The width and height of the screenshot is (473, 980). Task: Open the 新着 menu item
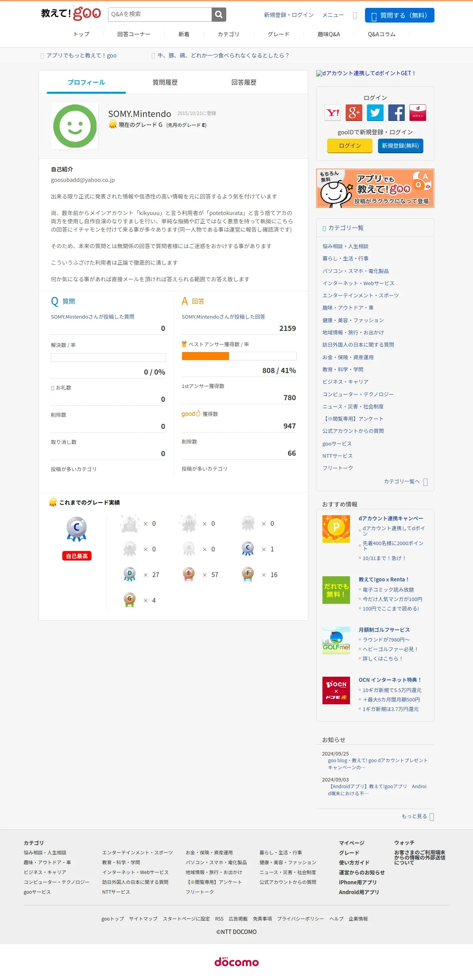(184, 34)
